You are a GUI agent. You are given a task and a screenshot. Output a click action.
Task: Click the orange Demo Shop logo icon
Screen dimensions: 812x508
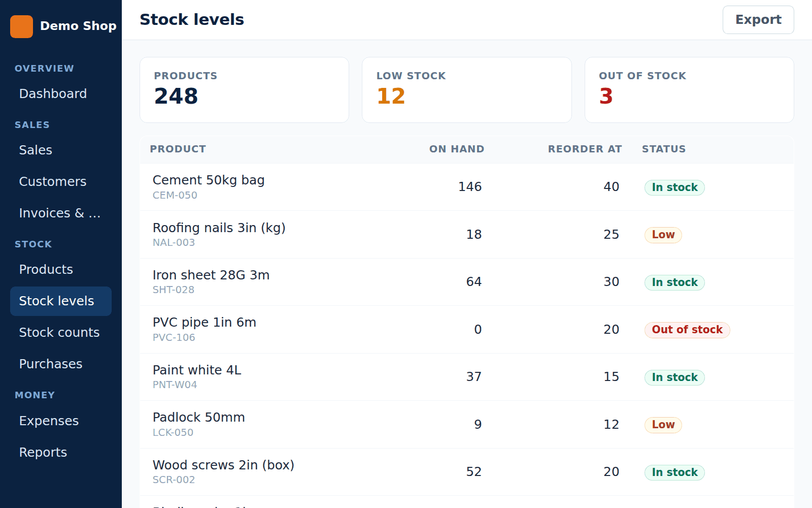point(21,26)
